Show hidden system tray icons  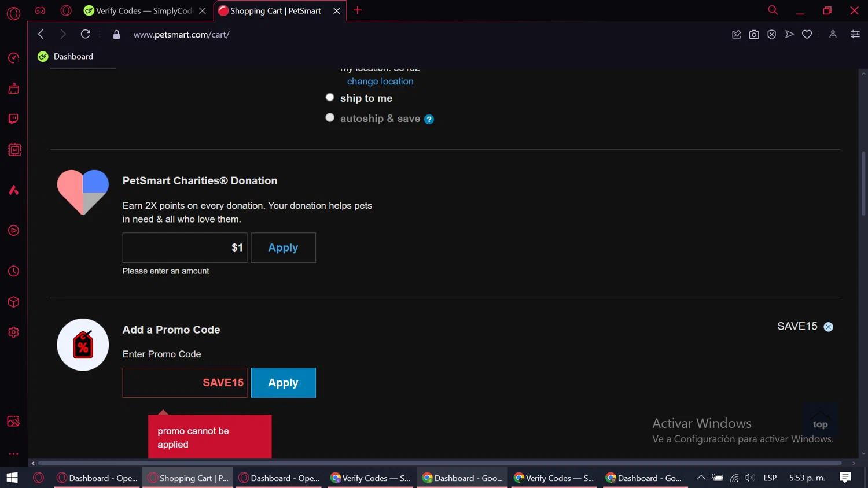click(701, 478)
